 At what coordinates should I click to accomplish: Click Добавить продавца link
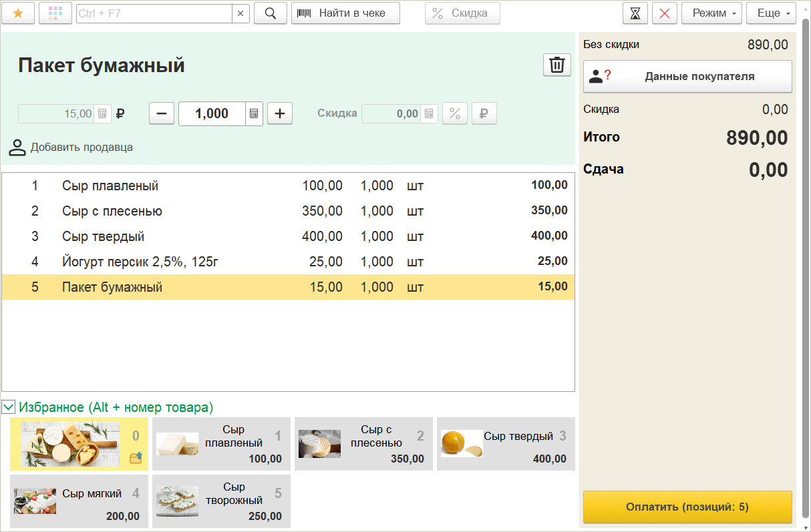pyautogui.click(x=71, y=148)
